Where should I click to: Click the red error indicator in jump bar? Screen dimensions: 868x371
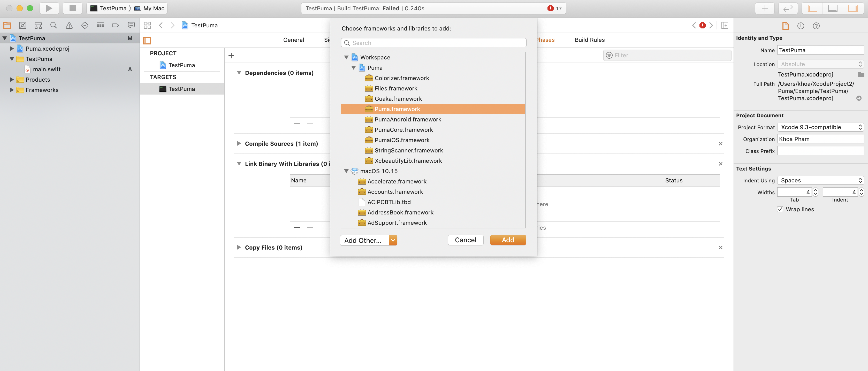702,25
